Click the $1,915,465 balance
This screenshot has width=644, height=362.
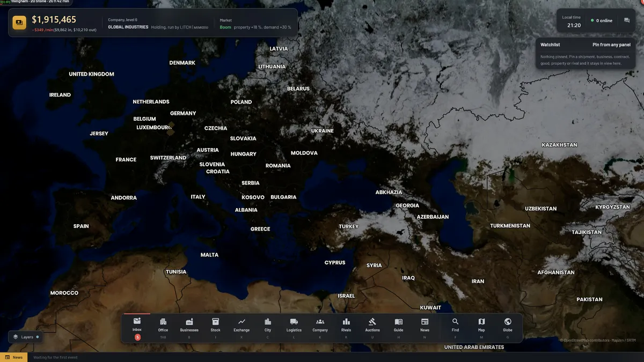(54, 19)
